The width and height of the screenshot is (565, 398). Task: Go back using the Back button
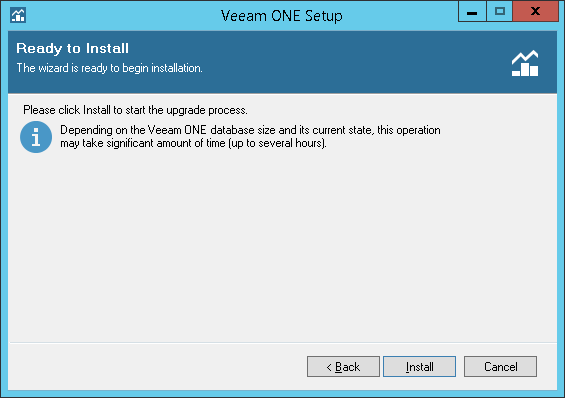point(343,367)
